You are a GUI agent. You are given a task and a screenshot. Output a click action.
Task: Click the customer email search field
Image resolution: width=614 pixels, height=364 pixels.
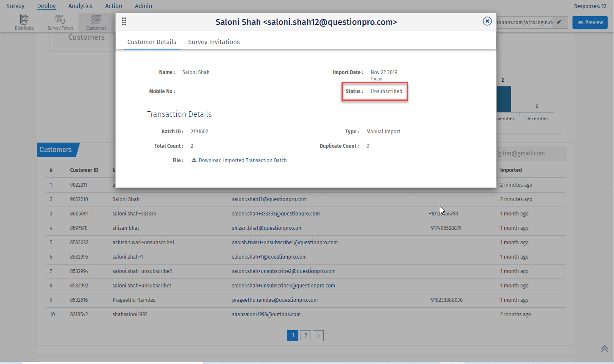coord(531,153)
